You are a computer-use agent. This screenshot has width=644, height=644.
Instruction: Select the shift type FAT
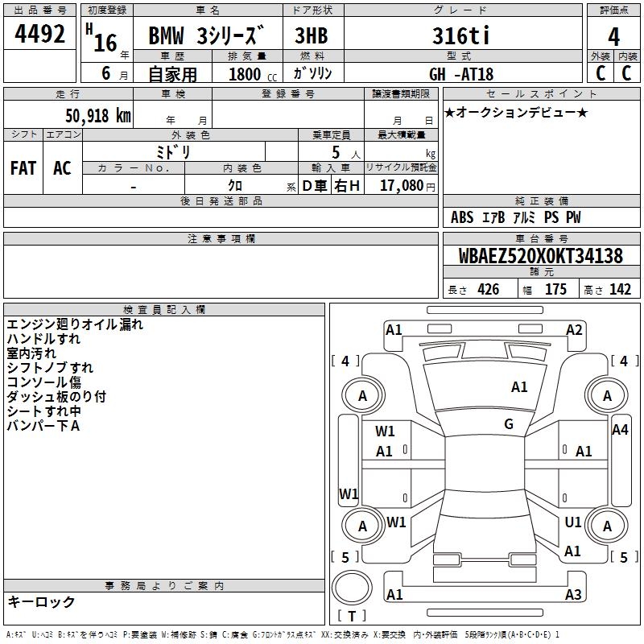pos(23,168)
